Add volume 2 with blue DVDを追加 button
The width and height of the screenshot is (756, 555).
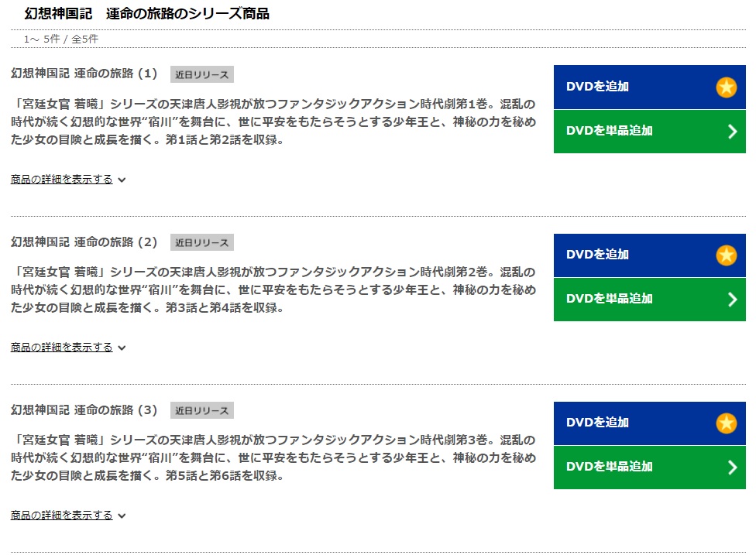[649, 255]
